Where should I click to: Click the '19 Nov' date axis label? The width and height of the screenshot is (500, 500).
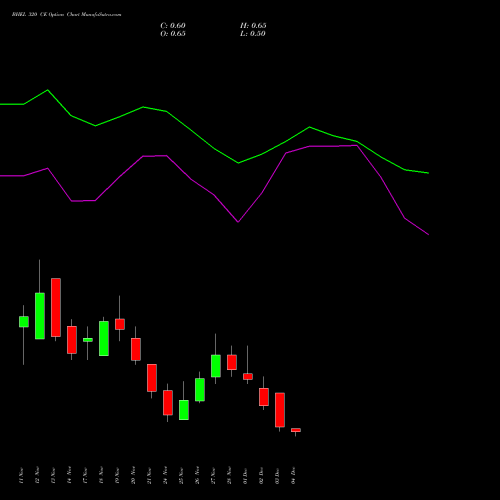tap(117, 476)
